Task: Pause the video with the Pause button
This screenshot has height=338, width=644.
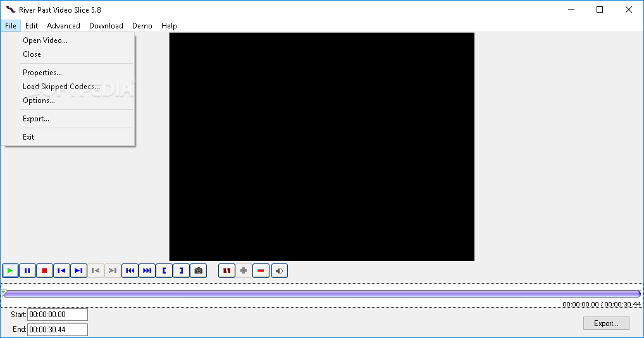Action: (x=27, y=271)
